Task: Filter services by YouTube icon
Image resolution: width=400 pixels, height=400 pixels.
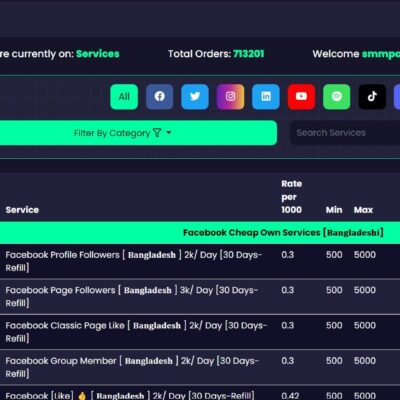Action: tap(301, 97)
